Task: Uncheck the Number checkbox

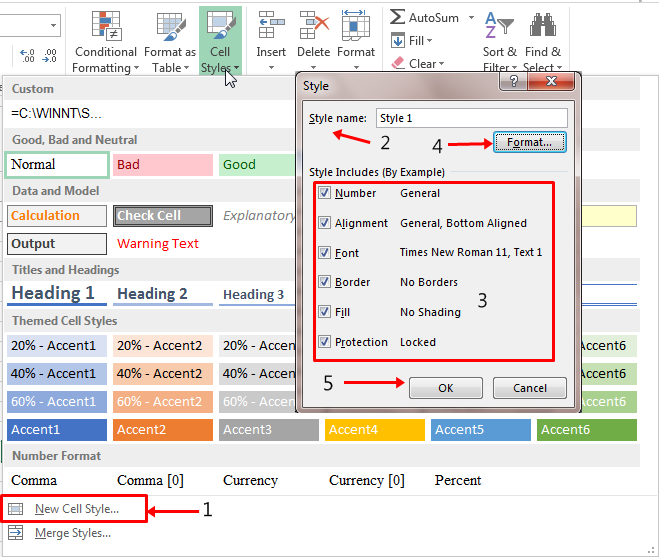Action: [324, 193]
